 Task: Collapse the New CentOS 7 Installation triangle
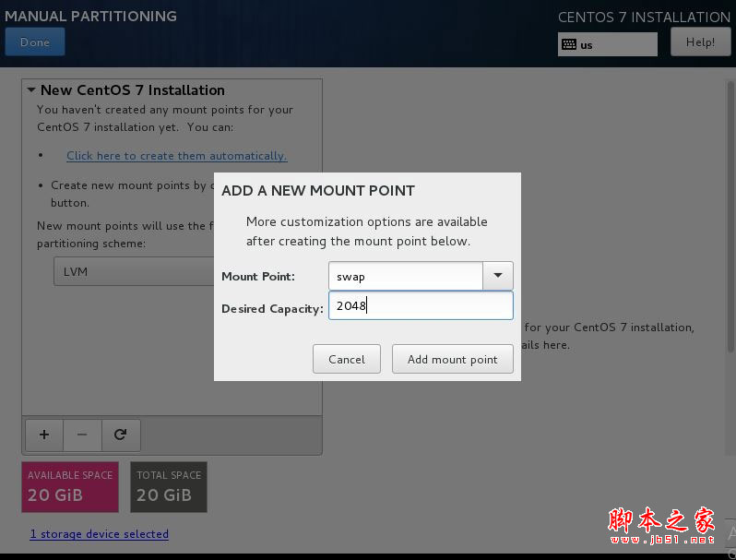(x=31, y=90)
